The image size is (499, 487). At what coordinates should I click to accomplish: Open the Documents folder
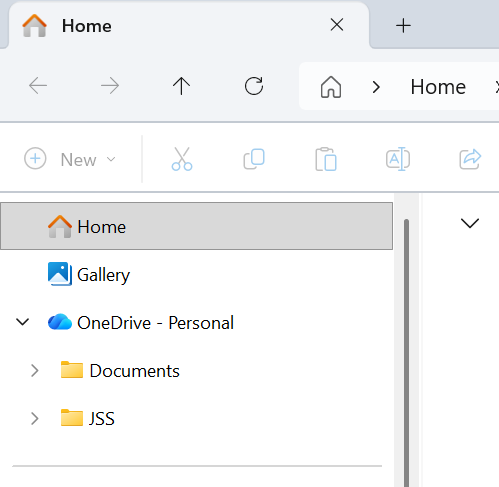click(135, 371)
